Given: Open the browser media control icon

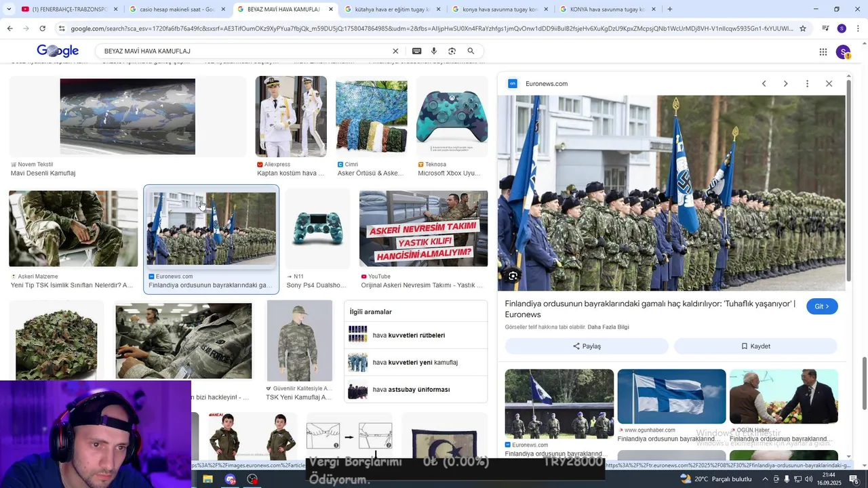Looking at the screenshot, I should click(825, 28).
